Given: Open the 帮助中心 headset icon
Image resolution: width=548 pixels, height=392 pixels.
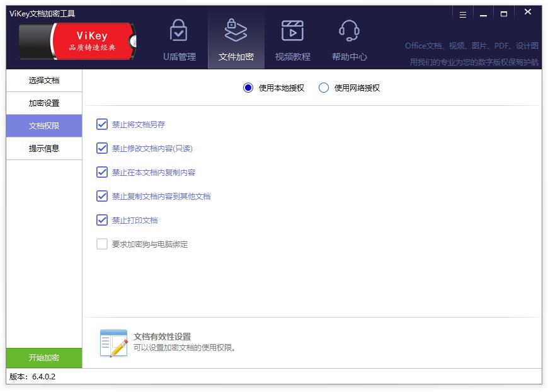Looking at the screenshot, I should [349, 30].
